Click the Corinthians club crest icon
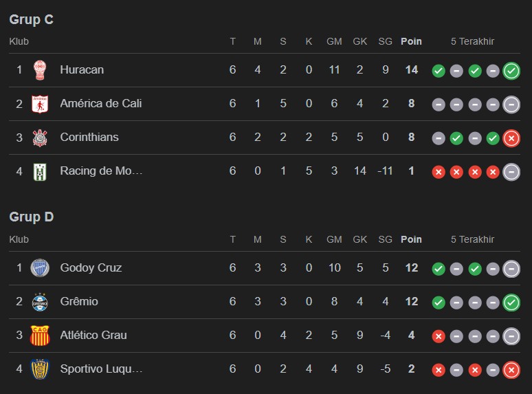 pyautogui.click(x=40, y=138)
